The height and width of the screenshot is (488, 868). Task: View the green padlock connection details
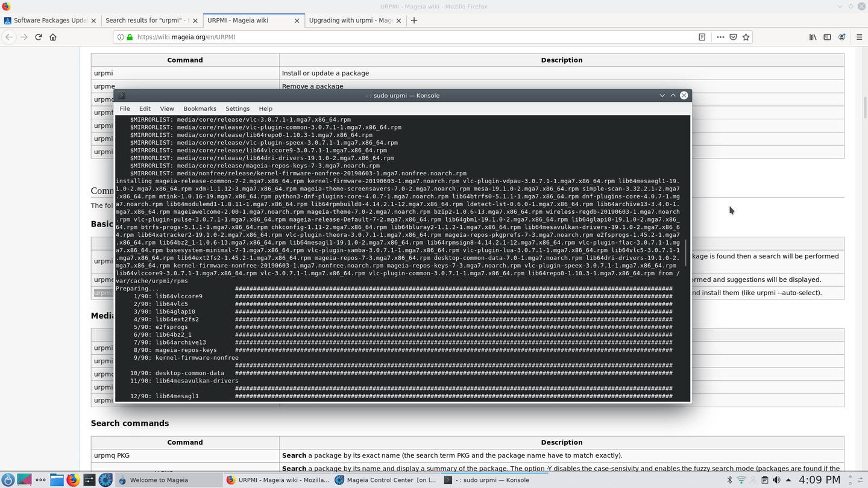coord(130,37)
